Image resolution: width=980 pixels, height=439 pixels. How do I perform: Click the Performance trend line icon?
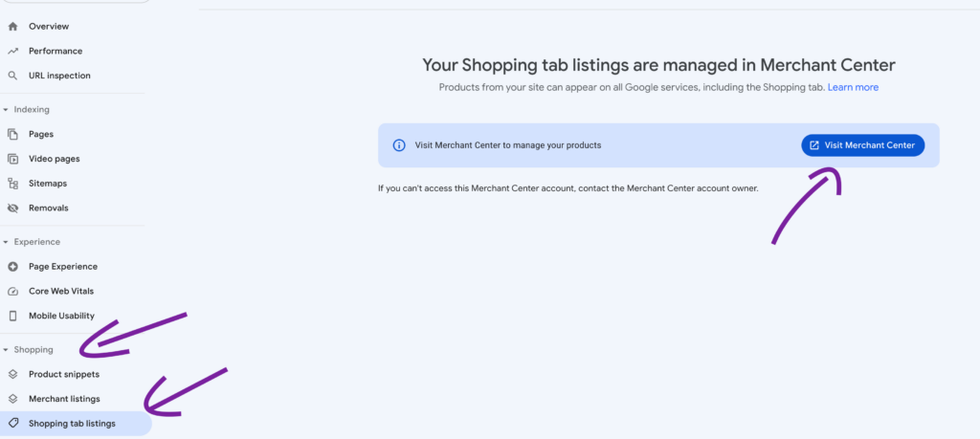(12, 52)
